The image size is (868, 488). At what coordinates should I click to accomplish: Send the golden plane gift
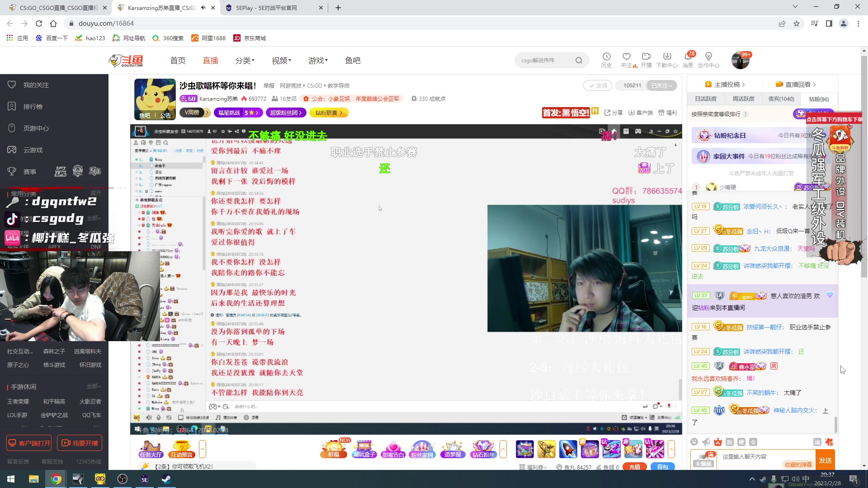pyautogui.click(x=546, y=449)
